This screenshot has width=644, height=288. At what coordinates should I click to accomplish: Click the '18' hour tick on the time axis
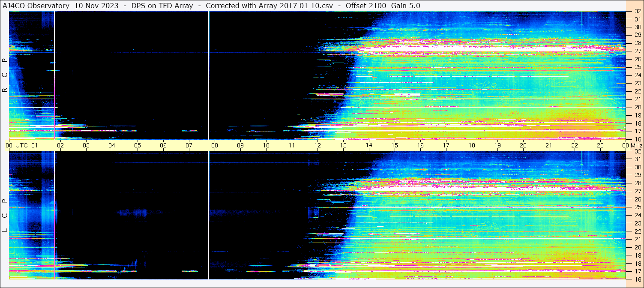pos(472,145)
